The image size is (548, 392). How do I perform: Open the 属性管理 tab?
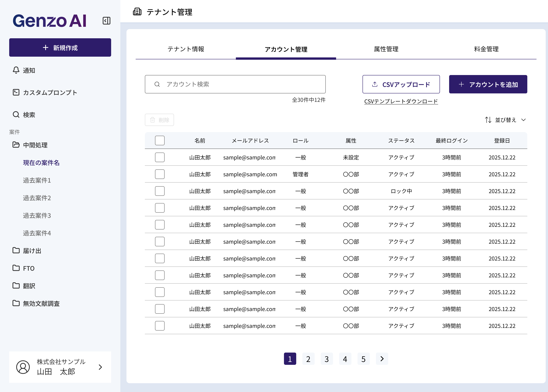(386, 49)
